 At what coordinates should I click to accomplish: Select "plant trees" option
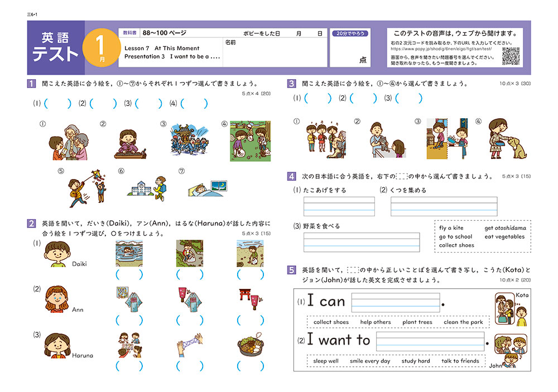417,322
